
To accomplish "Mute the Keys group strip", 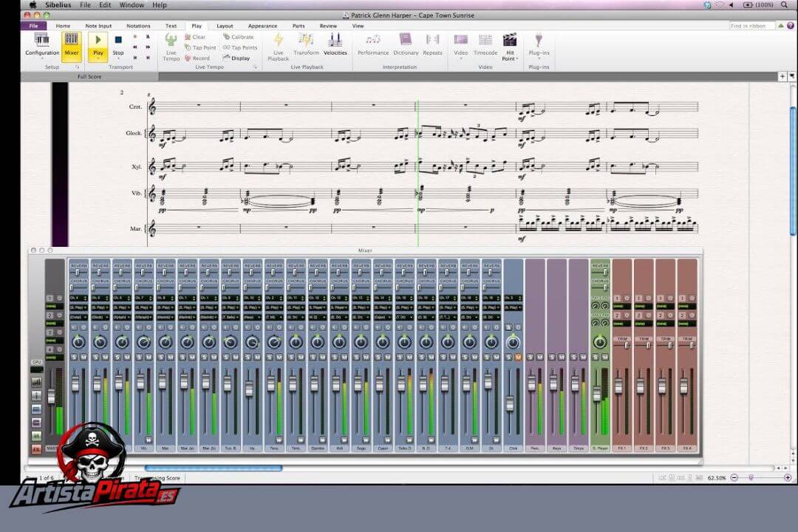I will tap(562, 358).
